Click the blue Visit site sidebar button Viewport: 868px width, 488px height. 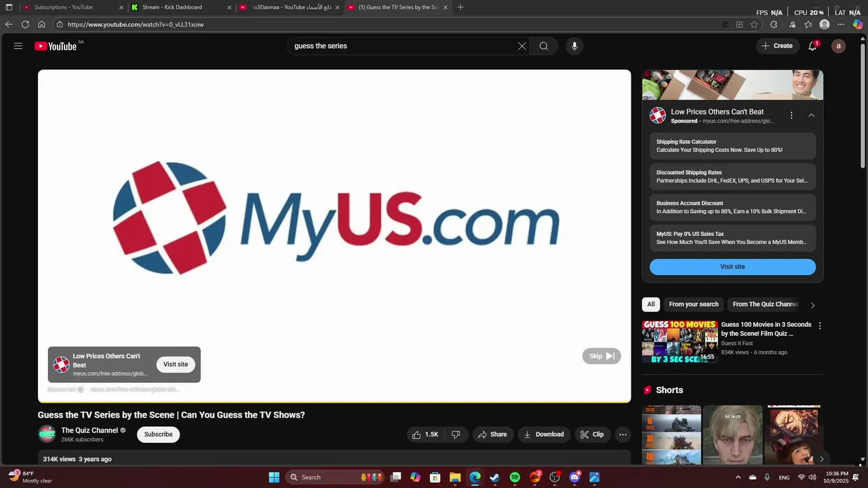click(732, 266)
